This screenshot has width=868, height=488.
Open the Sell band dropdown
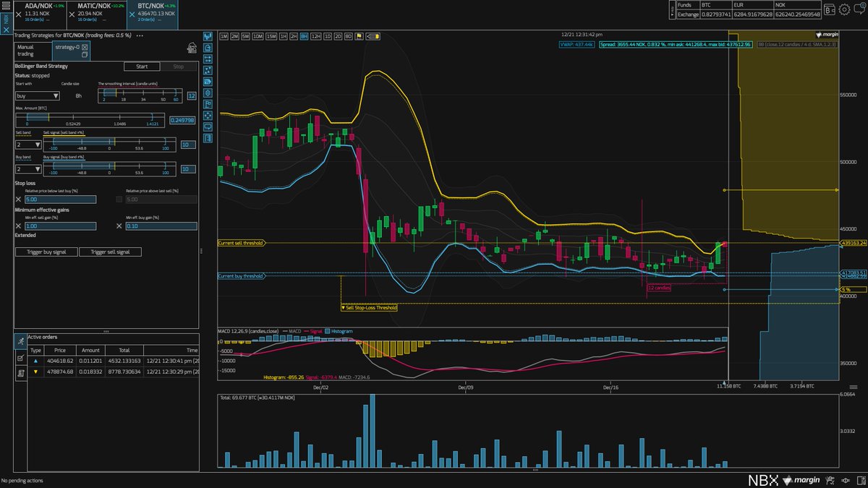28,145
